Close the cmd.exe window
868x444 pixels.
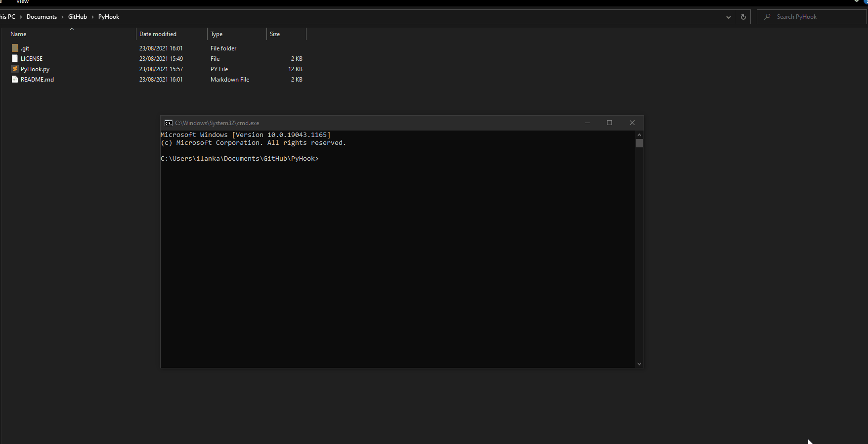(632, 123)
